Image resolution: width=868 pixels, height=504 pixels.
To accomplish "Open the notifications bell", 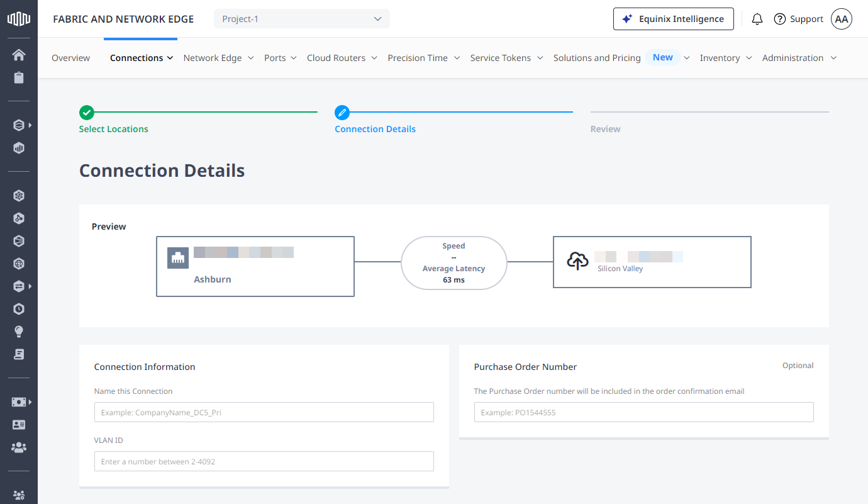I will [x=757, y=19].
